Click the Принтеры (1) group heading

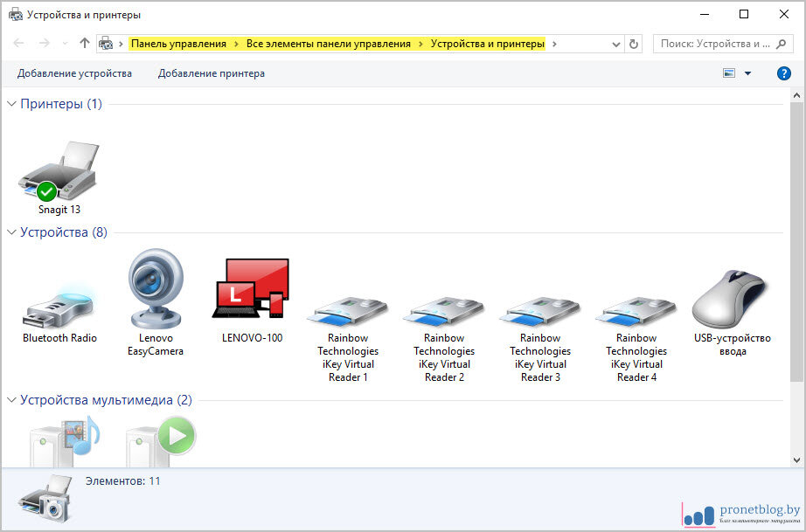click(x=61, y=104)
